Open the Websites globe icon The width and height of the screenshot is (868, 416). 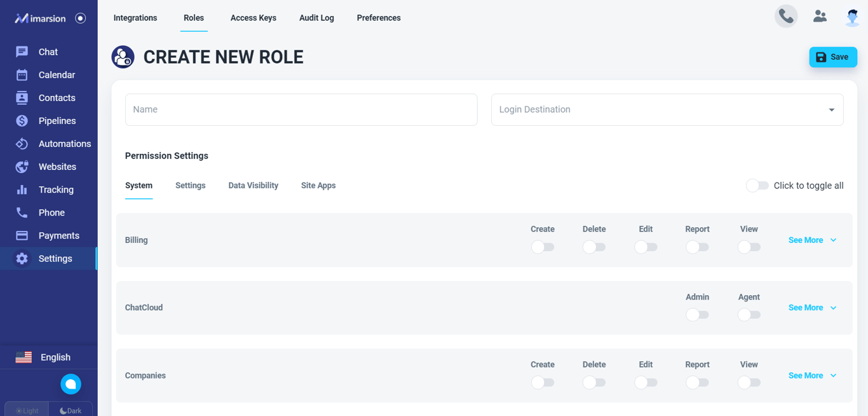(22, 167)
